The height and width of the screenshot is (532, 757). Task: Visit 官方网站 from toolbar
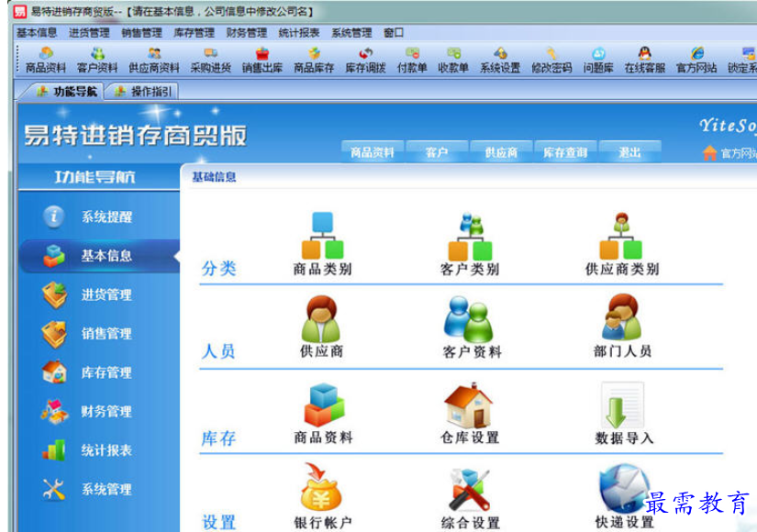696,60
